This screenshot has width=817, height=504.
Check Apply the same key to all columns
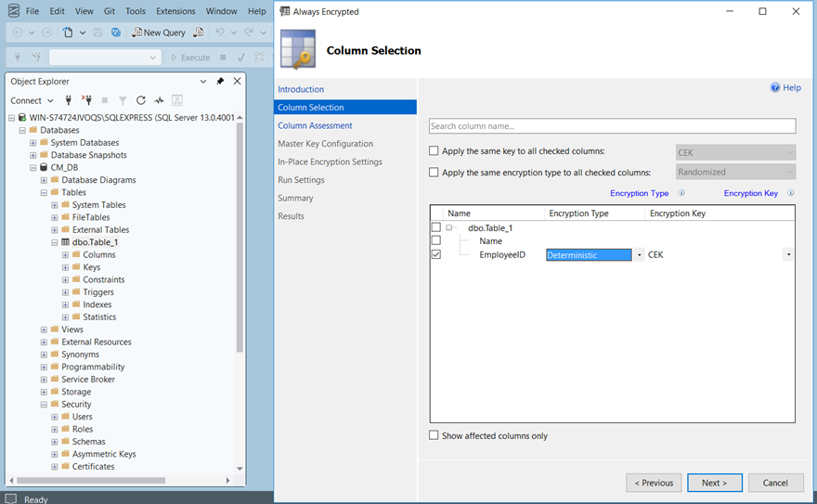434,151
